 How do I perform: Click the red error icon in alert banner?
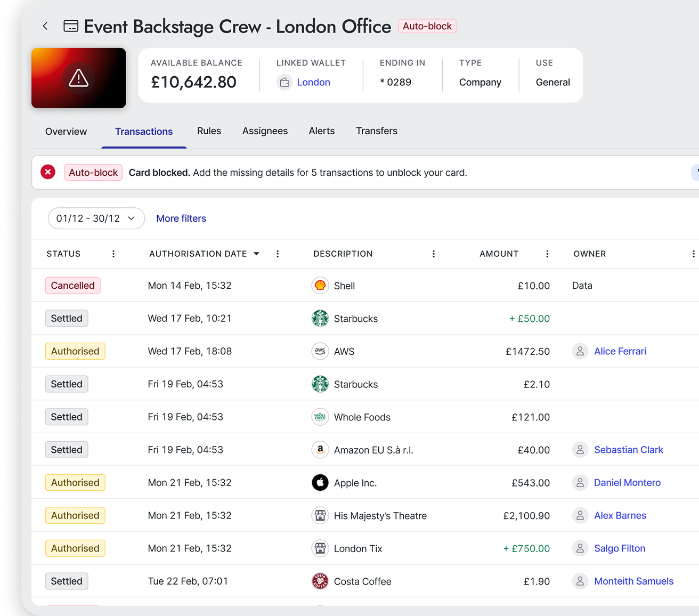(48, 172)
